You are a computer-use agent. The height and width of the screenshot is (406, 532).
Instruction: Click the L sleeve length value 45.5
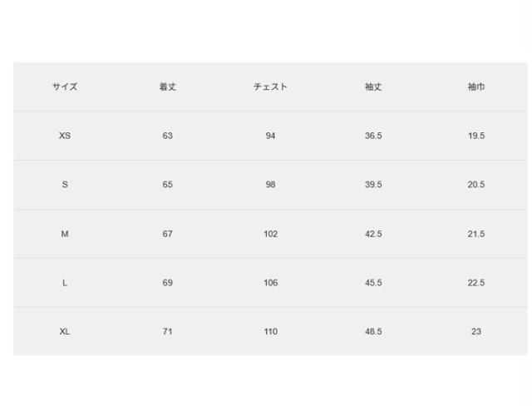373,283
